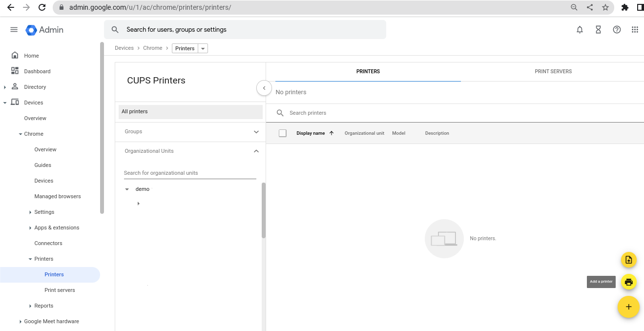The image size is (644, 331).
Task: Click the Devices breadcrumb link
Action: tap(124, 48)
